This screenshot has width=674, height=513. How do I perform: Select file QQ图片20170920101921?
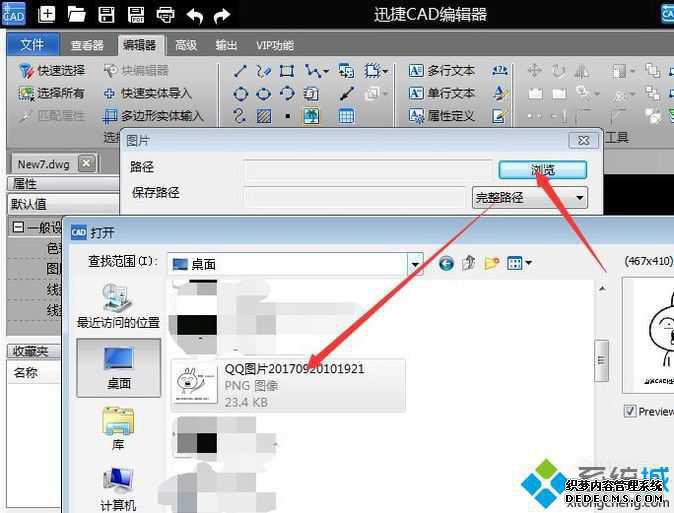(288, 386)
